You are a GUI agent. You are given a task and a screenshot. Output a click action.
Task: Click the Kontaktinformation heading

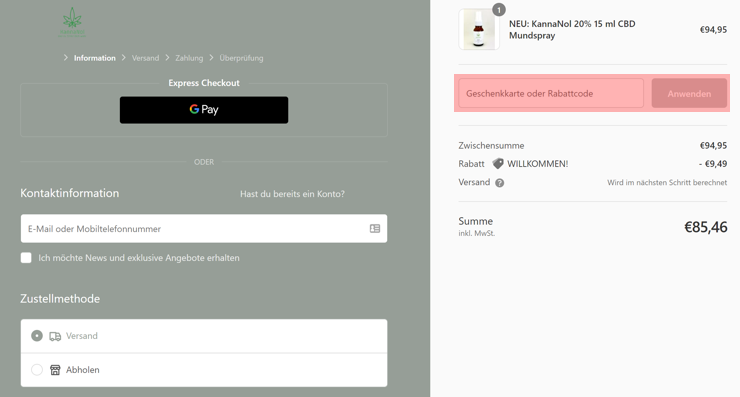coord(69,193)
